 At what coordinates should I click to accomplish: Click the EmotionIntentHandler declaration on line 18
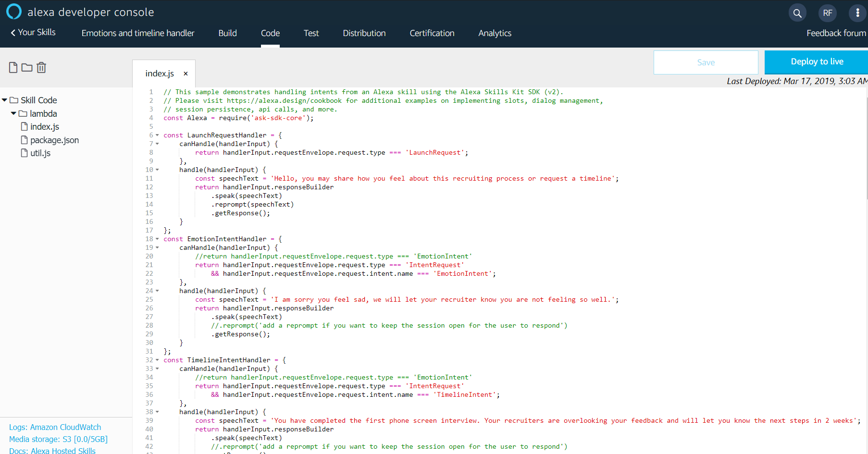coord(227,239)
